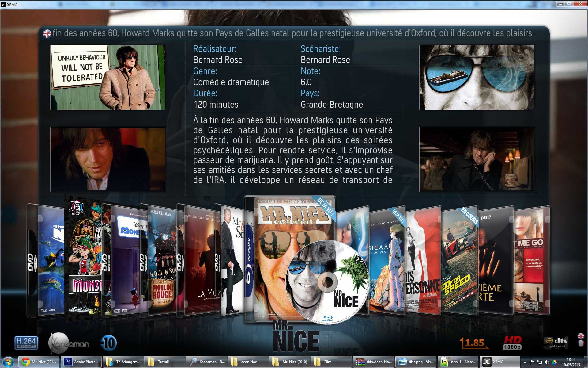Click the 1.85 aspect ratio icon

474,343
